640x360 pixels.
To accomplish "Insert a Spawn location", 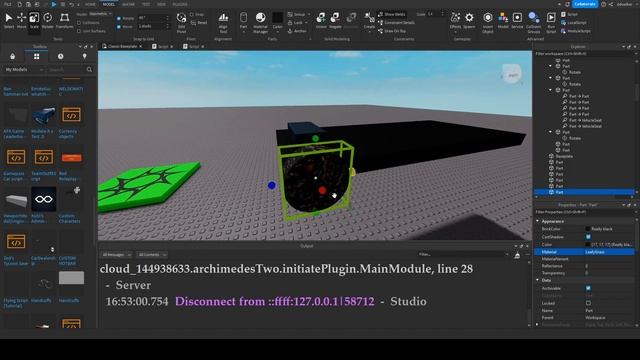I will (x=469, y=20).
